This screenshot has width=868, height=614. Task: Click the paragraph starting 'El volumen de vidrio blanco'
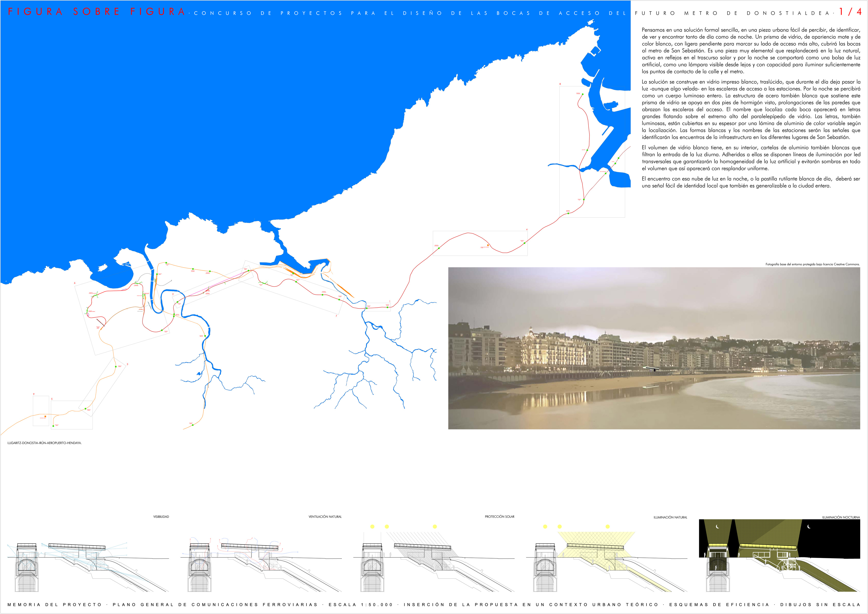point(751,158)
